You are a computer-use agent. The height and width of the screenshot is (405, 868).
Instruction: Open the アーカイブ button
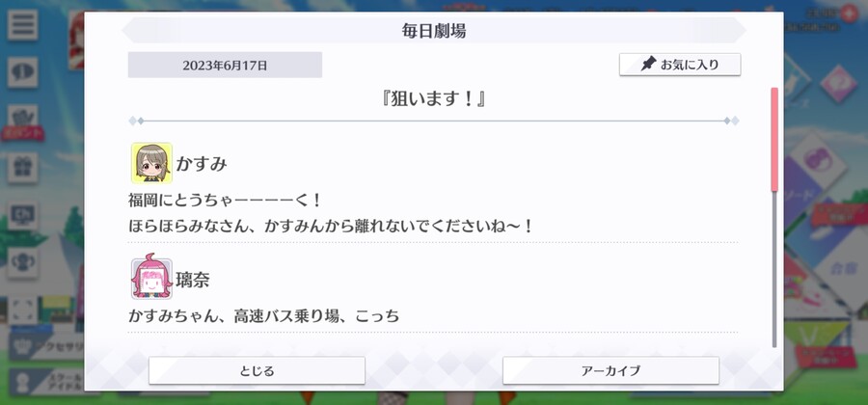(x=610, y=370)
